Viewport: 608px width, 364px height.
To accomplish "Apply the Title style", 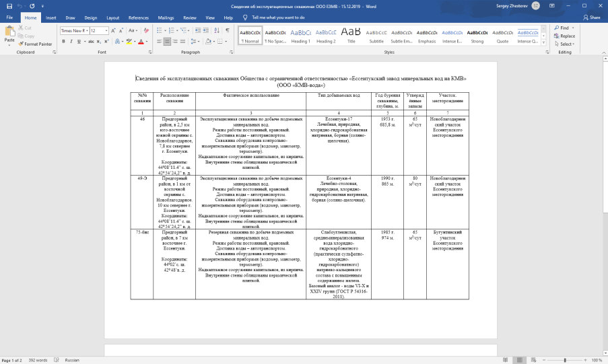I will (x=351, y=36).
